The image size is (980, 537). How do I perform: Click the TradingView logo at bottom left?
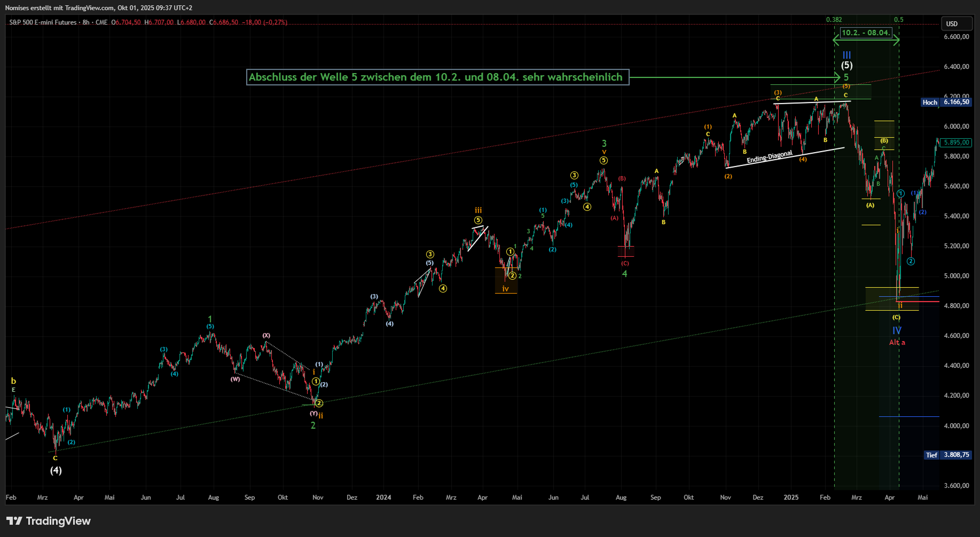[x=49, y=521]
